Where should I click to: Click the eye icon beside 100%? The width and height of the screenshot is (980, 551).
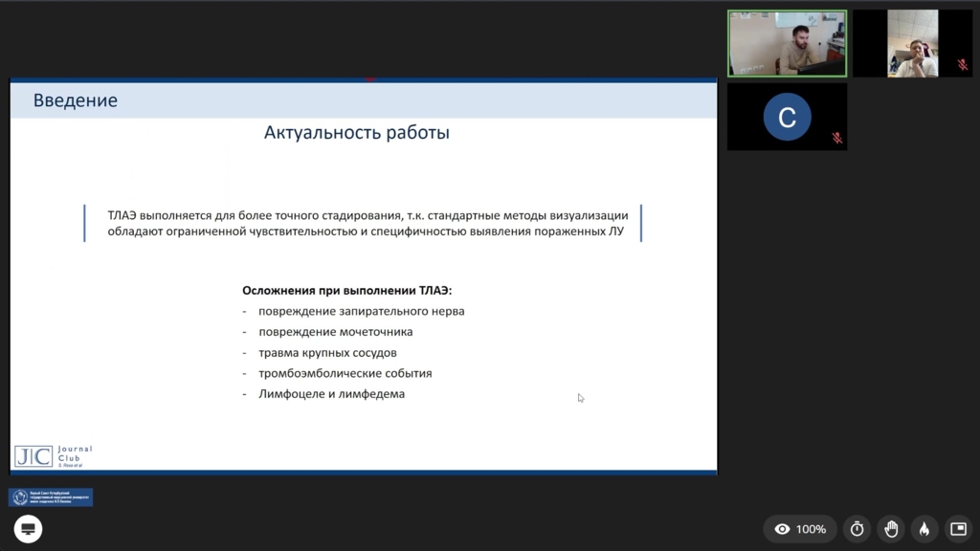tap(783, 529)
